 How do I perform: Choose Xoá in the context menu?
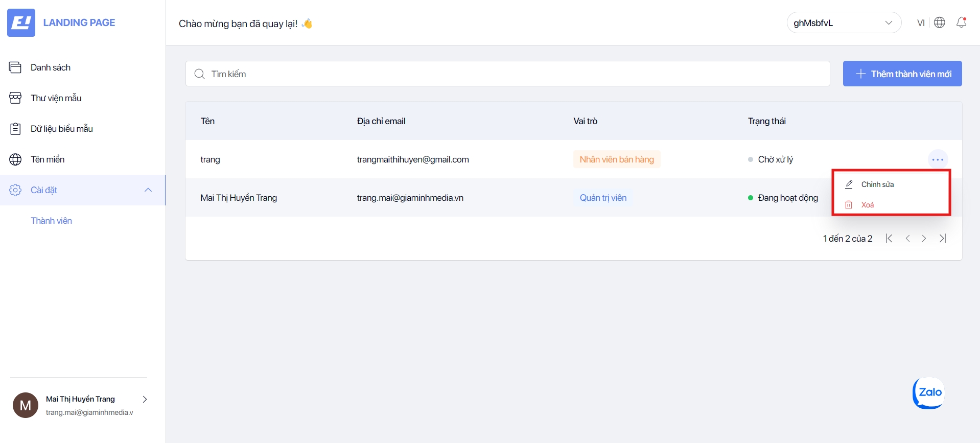pyautogui.click(x=867, y=205)
